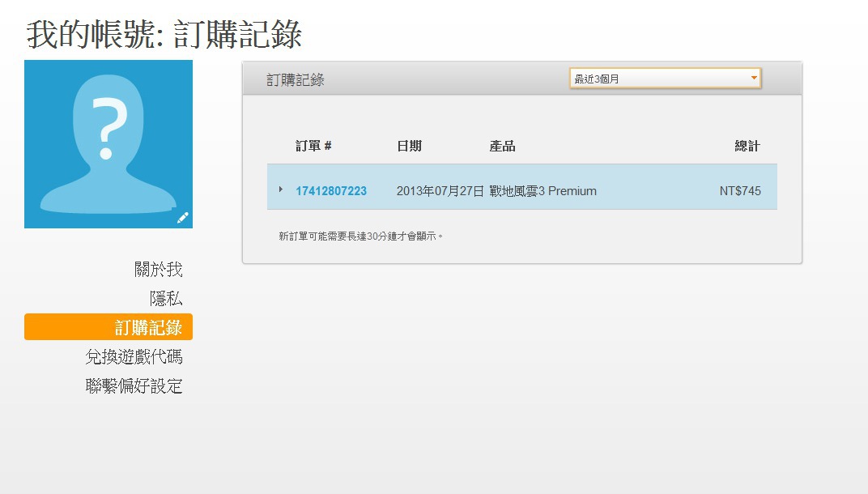This screenshot has width=868, height=494.
Task: Click the profile avatar picture
Action: click(x=108, y=144)
